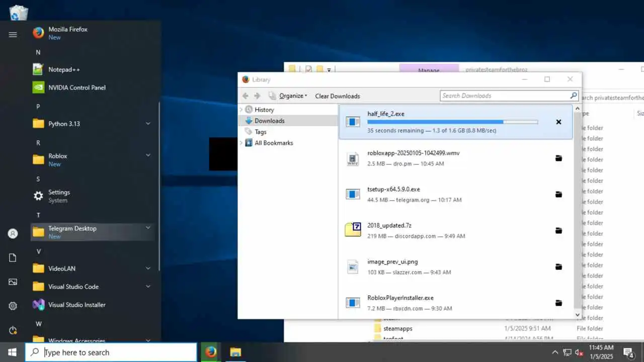This screenshot has width=644, height=362.
Task: Jump to letter N section header
Action: 38,52
